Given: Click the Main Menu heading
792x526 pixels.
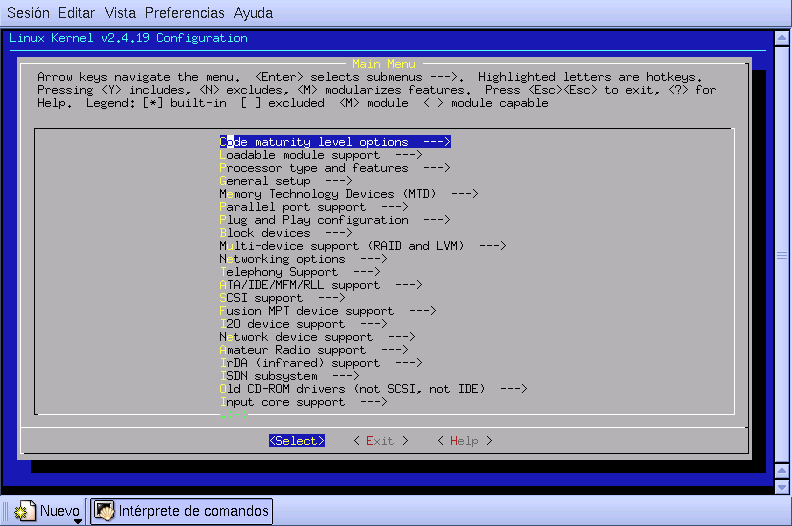Looking at the screenshot, I should [x=384, y=64].
